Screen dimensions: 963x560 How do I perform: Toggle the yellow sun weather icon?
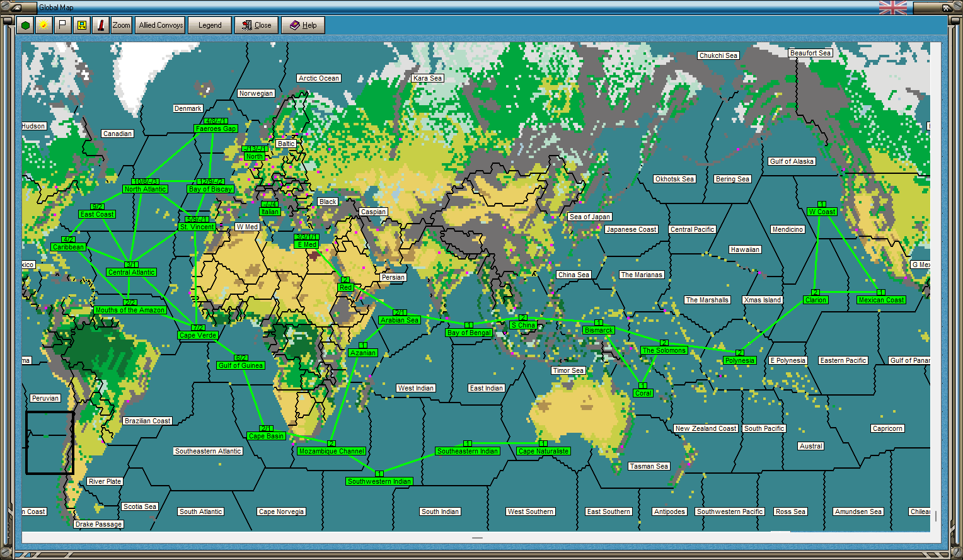tap(43, 25)
